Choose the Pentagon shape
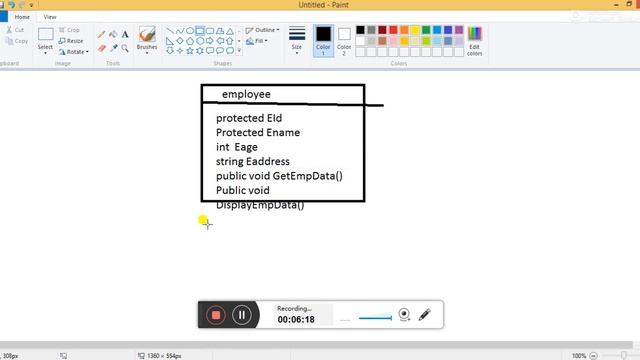 pyautogui.click(x=190, y=41)
